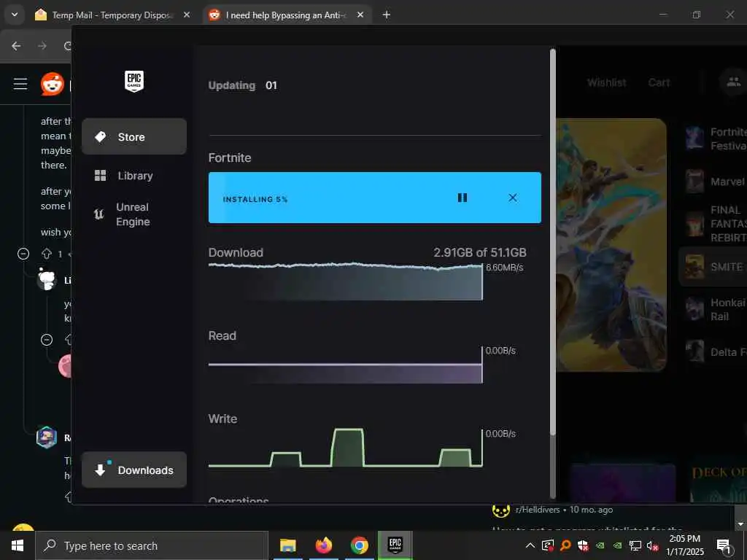
Task: Open a new browser tab
Action: click(x=387, y=15)
